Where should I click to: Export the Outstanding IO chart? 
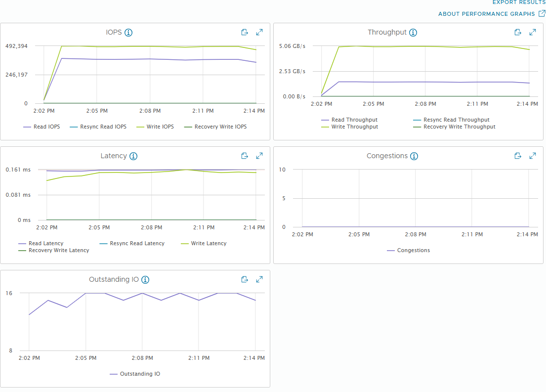245,280
